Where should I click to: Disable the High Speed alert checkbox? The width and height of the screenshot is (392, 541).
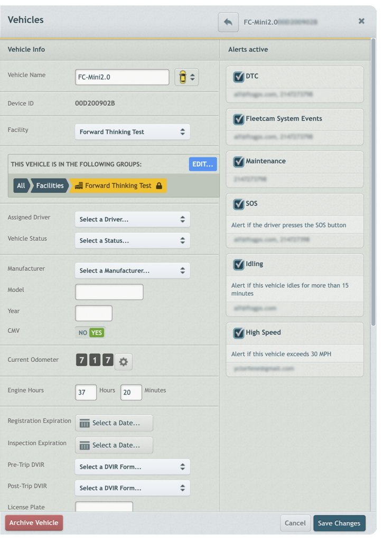tap(238, 333)
